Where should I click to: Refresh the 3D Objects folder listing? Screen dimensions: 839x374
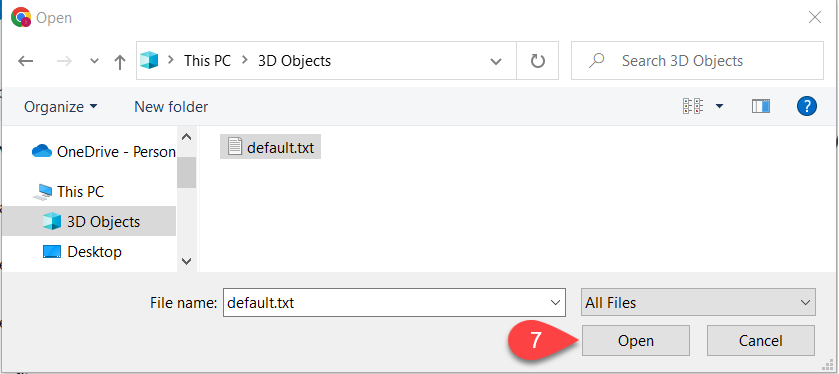pyautogui.click(x=537, y=61)
